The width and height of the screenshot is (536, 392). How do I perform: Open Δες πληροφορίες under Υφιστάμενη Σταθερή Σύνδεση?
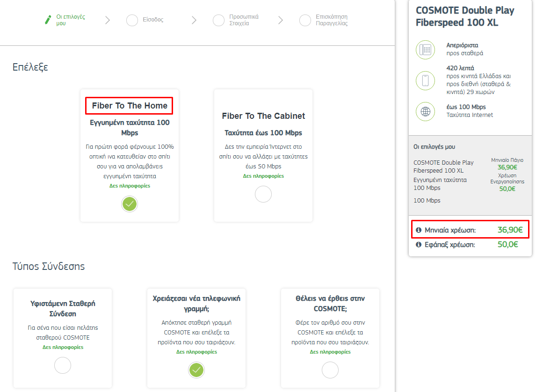(x=63, y=347)
